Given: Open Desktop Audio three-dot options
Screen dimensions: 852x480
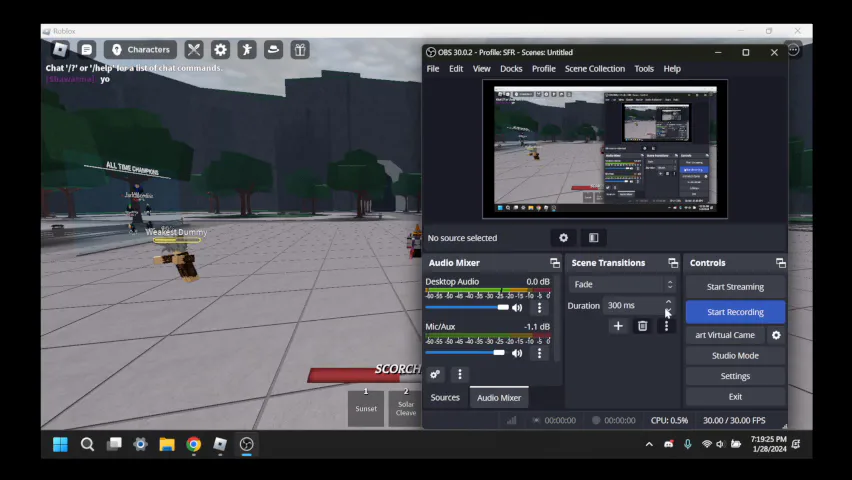Looking at the screenshot, I should pos(540,308).
